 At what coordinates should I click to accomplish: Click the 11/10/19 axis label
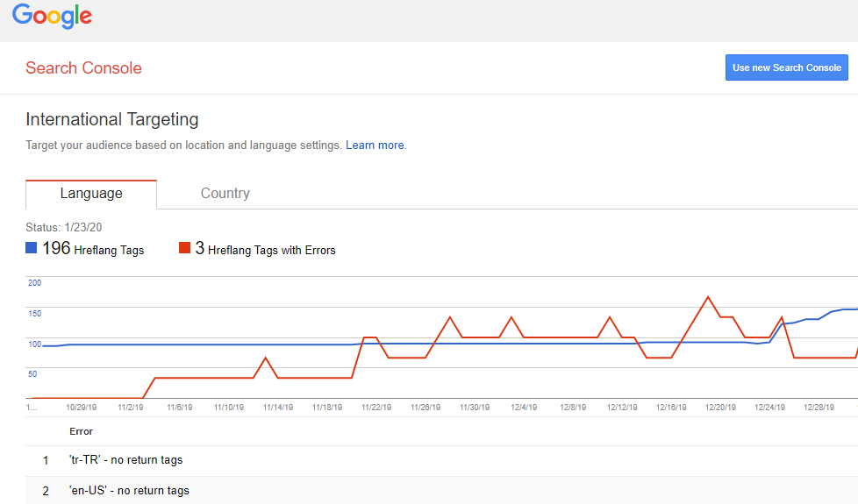pos(229,408)
